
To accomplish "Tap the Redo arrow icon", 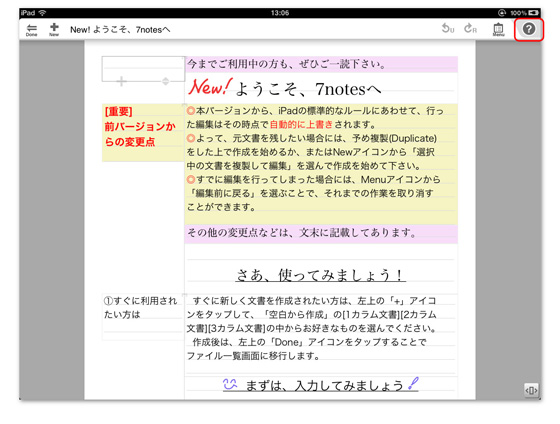I will coord(470,28).
